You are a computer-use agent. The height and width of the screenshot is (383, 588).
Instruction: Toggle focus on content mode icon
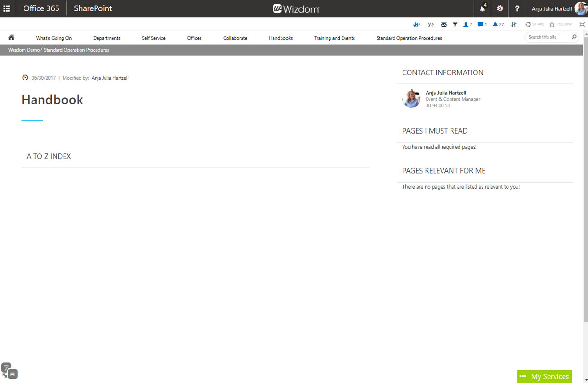tap(582, 24)
